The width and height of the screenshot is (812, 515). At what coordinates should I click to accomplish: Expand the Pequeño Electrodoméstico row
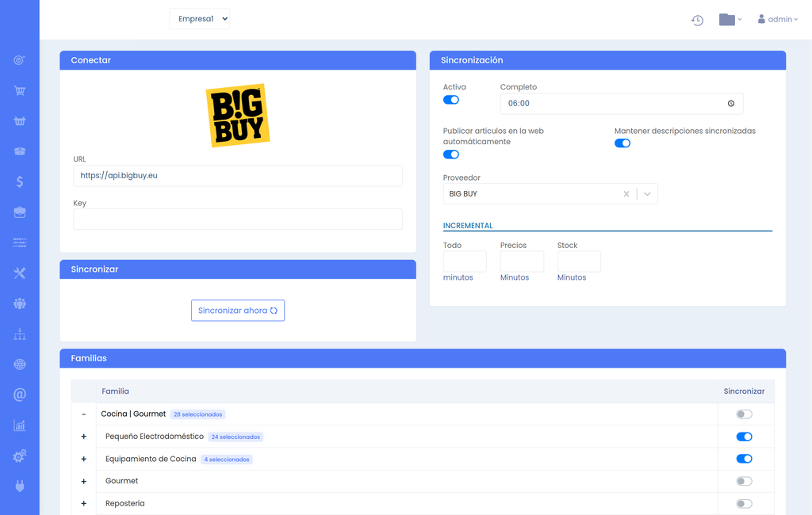pos(83,437)
